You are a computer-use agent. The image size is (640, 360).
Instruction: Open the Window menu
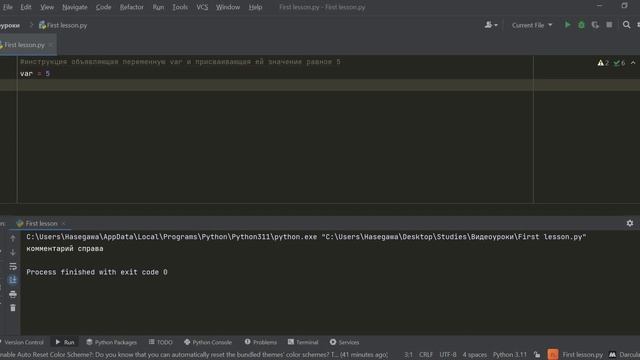[228, 7]
